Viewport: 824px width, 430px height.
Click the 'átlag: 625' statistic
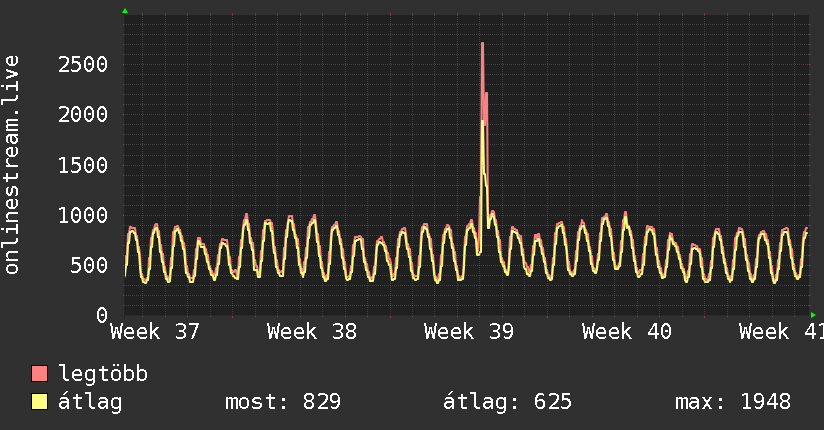tap(507, 402)
